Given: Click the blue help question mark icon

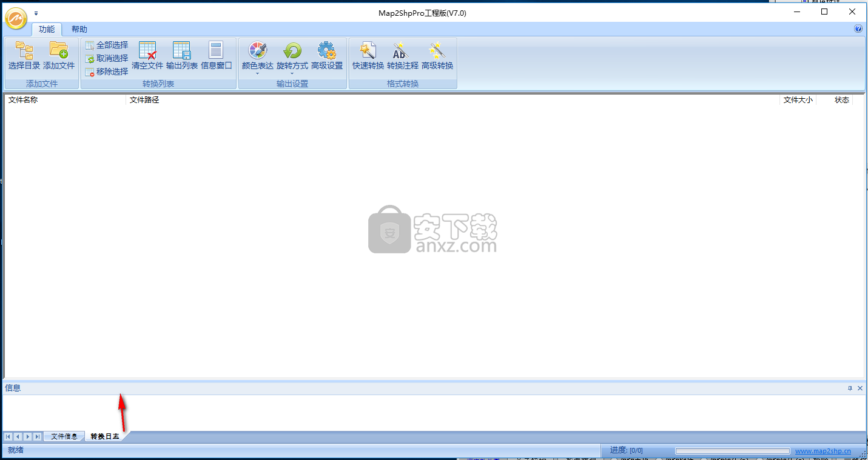Looking at the screenshot, I should point(858,28).
